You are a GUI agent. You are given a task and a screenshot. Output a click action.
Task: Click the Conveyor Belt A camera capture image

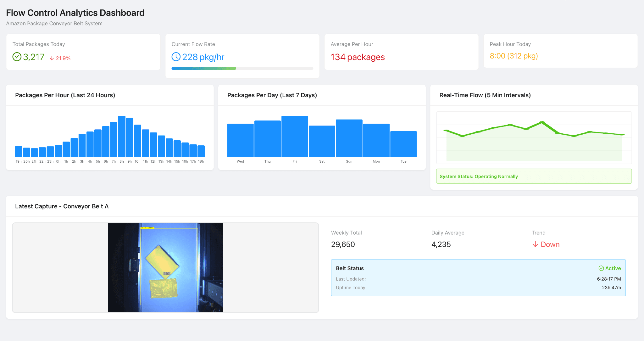[x=165, y=267]
